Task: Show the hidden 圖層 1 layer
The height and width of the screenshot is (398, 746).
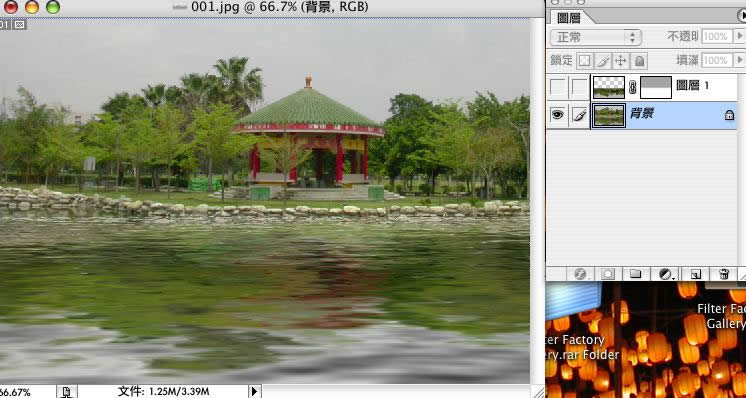Action: [x=558, y=87]
